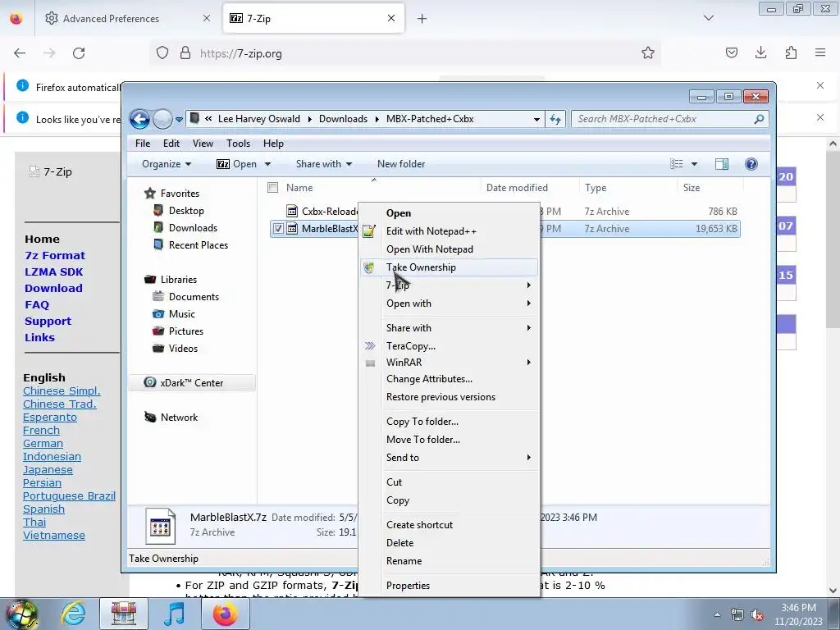Open the Vietnamese language link
This screenshot has width=840, height=630.
point(54,535)
